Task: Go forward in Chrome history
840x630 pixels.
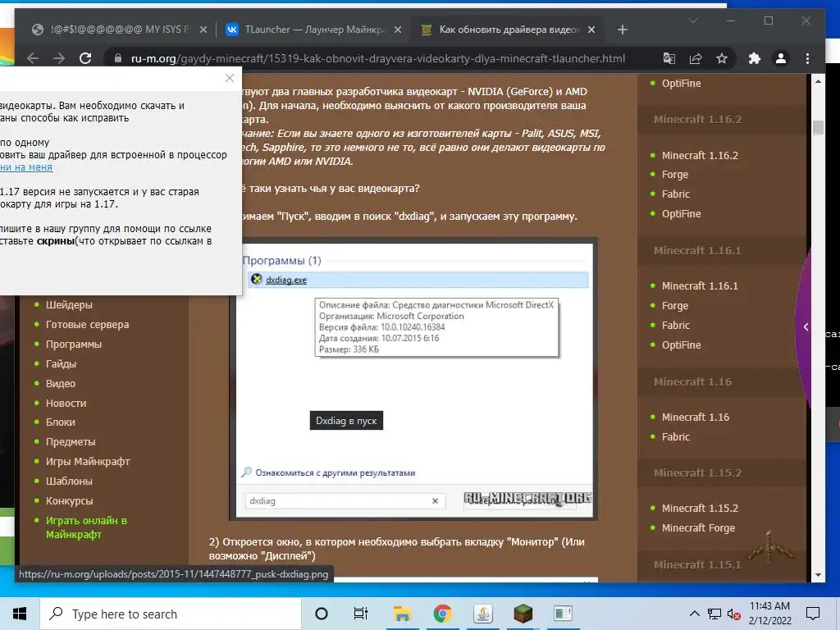Action: click(59, 58)
